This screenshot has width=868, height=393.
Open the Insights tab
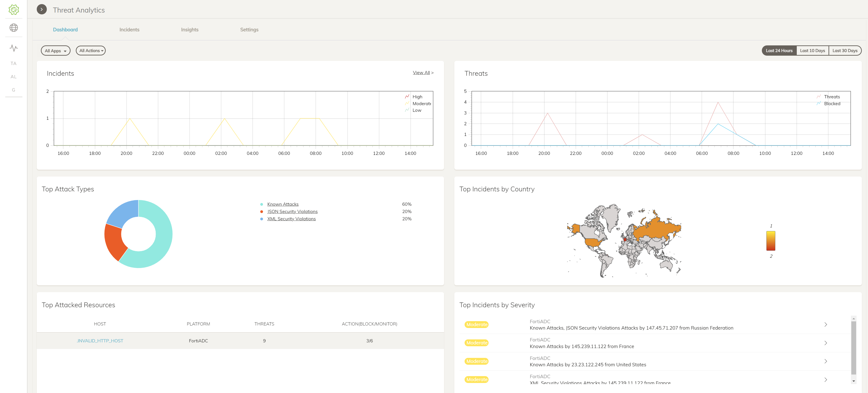tap(190, 30)
